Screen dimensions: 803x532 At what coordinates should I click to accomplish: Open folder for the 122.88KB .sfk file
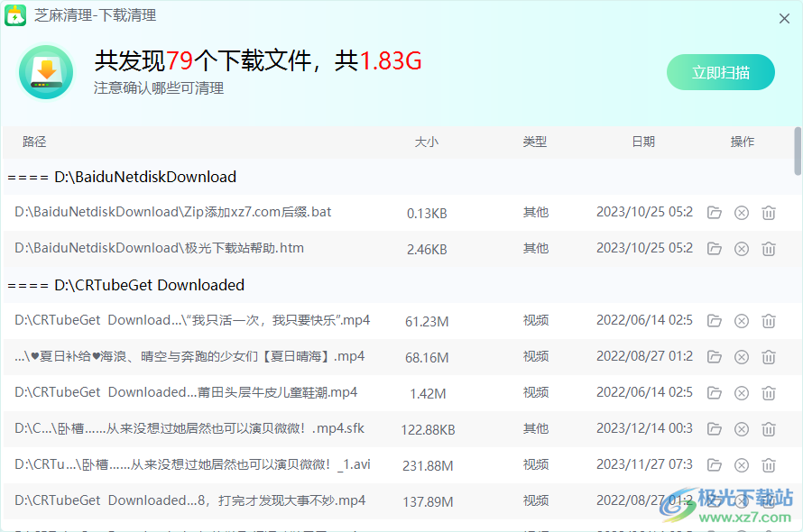pos(715,429)
